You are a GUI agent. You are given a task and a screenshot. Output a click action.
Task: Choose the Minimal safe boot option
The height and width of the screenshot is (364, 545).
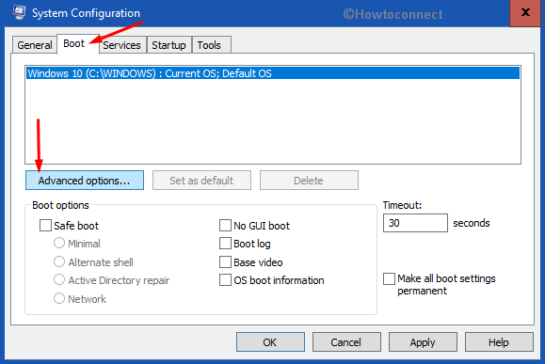59,243
